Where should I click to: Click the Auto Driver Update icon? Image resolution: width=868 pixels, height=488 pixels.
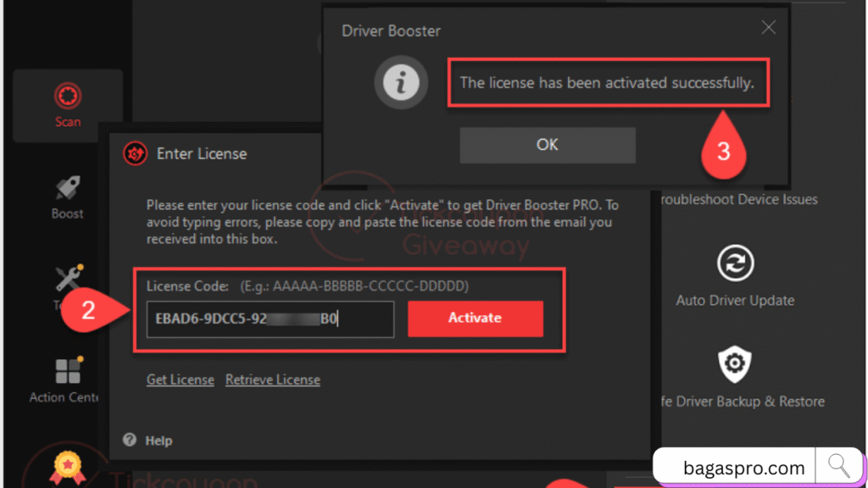[734, 263]
